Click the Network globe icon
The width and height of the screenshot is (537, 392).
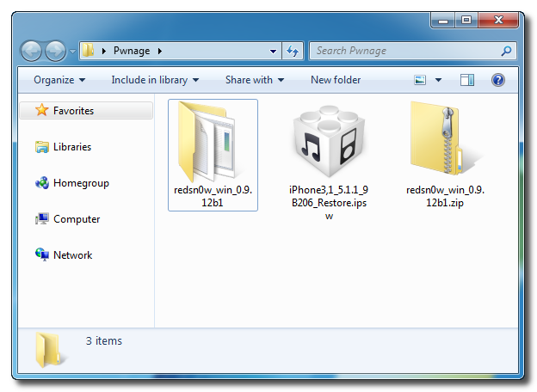tap(42, 254)
